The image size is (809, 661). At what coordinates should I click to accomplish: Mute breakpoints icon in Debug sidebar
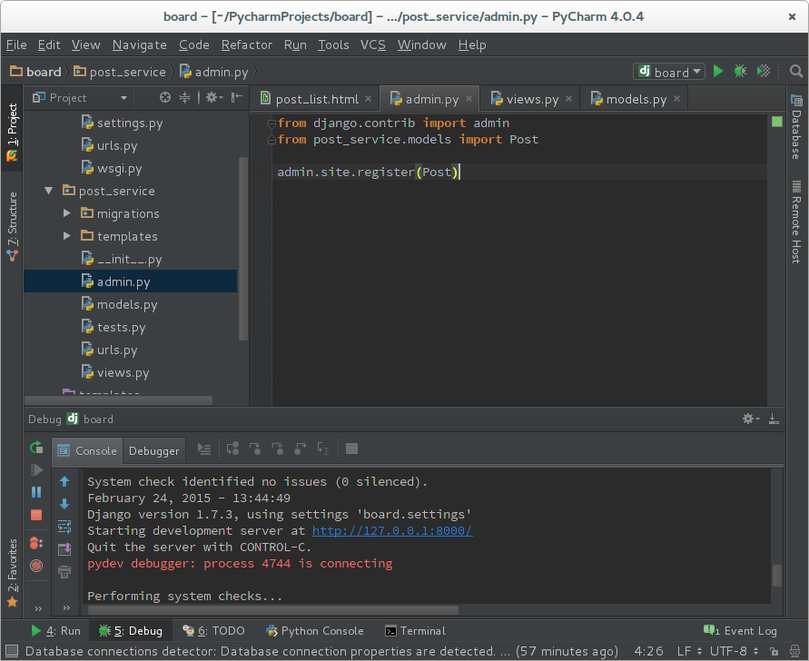pyautogui.click(x=36, y=566)
